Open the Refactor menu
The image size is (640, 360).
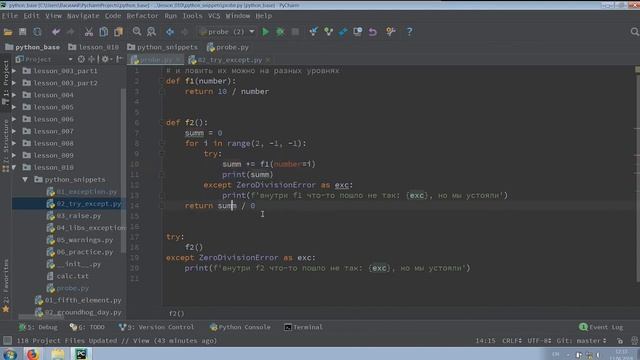click(142, 16)
